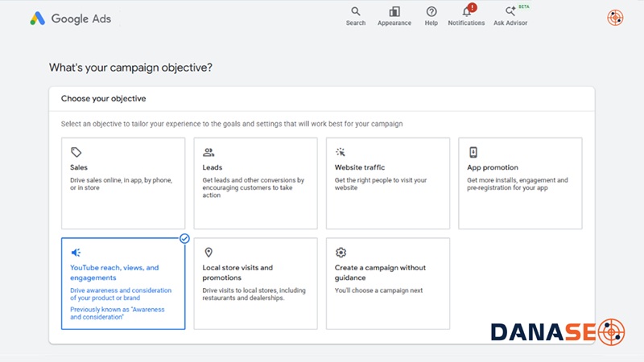Open account avatar at top right
644x362 pixels.
tap(615, 18)
